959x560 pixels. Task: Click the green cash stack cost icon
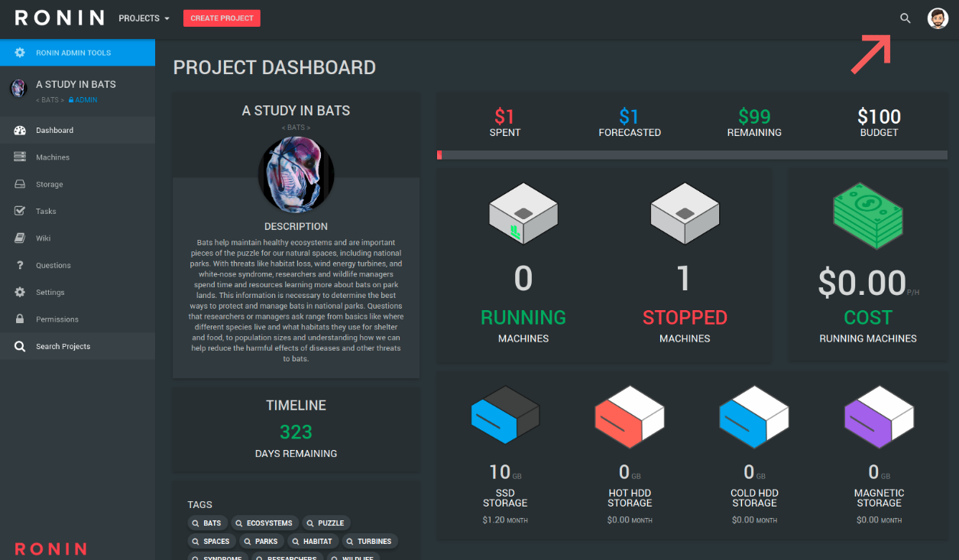pyautogui.click(x=868, y=216)
